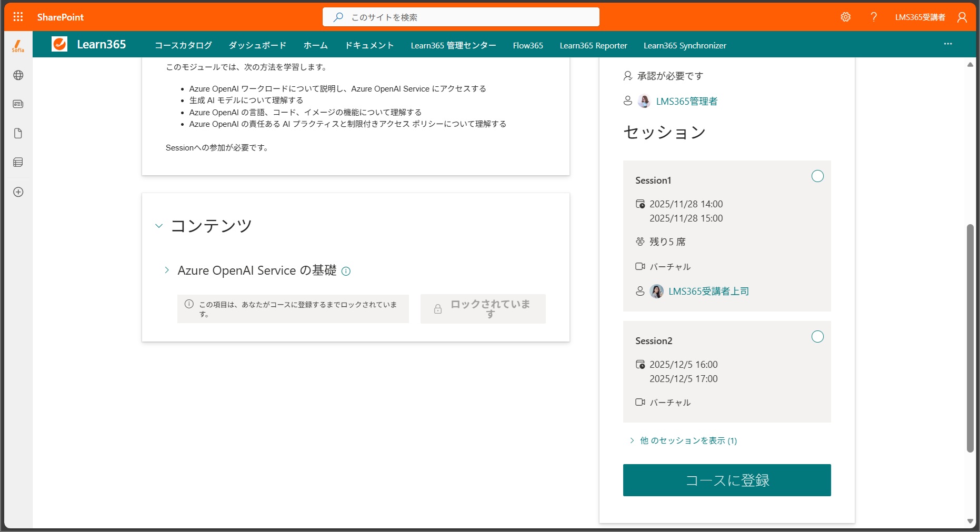This screenshot has height=532, width=980.
Task: Focus the このサイトを検索 search box
Action: click(461, 17)
